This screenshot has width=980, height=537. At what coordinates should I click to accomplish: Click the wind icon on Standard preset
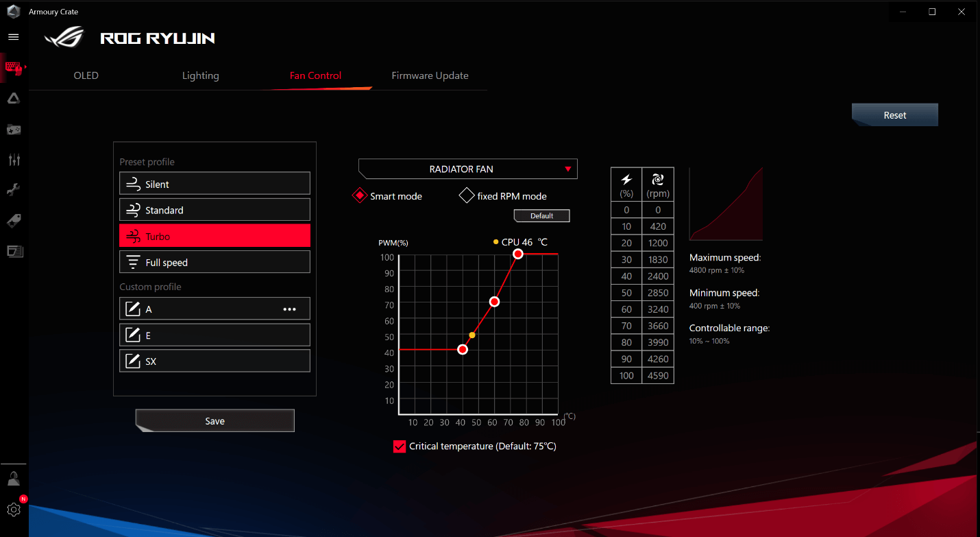pyautogui.click(x=133, y=210)
